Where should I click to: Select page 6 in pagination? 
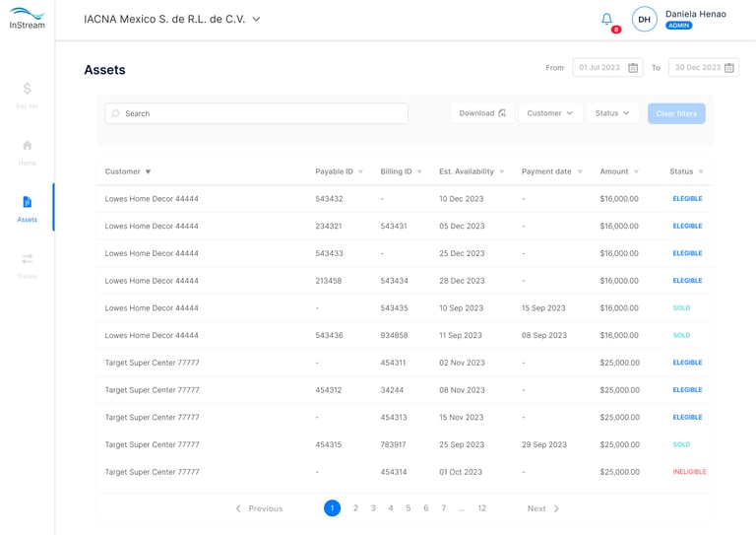coord(425,508)
